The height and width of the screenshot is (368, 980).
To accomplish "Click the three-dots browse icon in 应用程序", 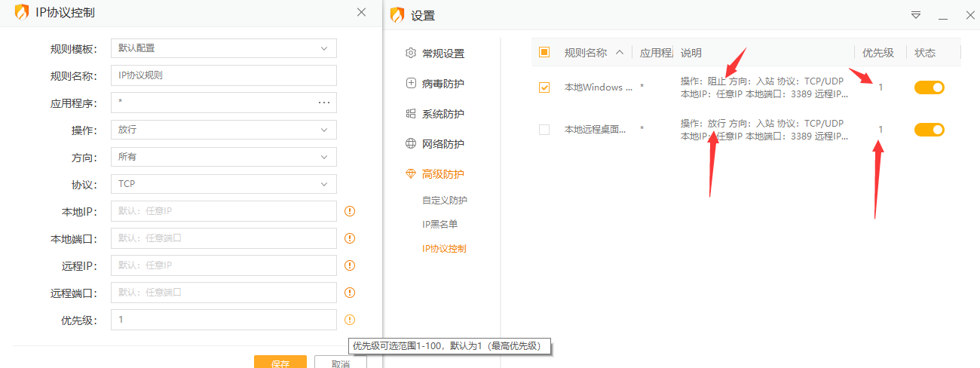I will [324, 103].
